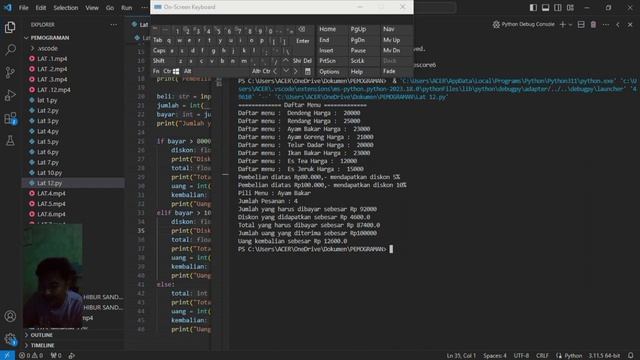
Task: Open Lat 4.py file
Action: 48,131
